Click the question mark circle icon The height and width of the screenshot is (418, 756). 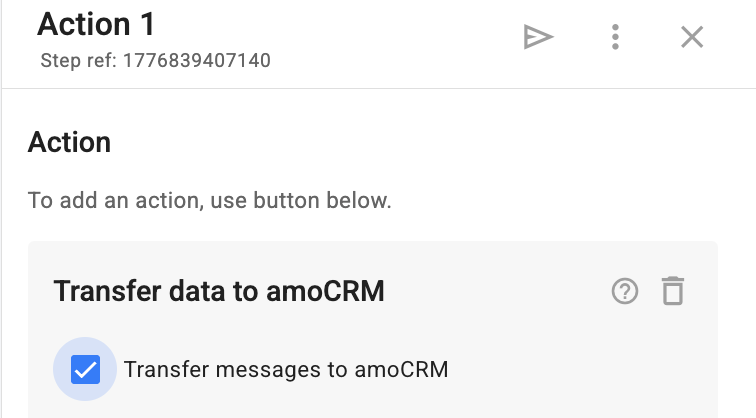(x=625, y=291)
